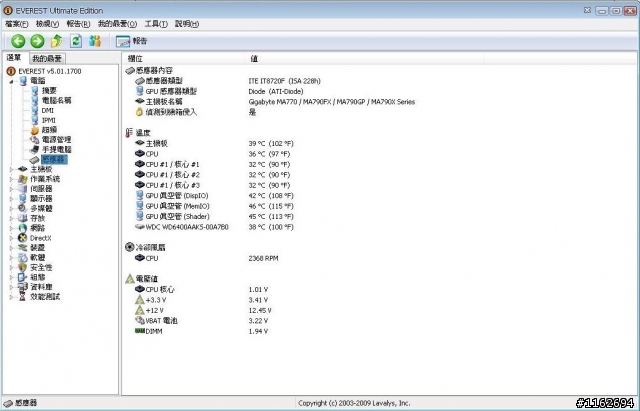Click the Up level arrow toolbar icon

[x=56, y=41]
